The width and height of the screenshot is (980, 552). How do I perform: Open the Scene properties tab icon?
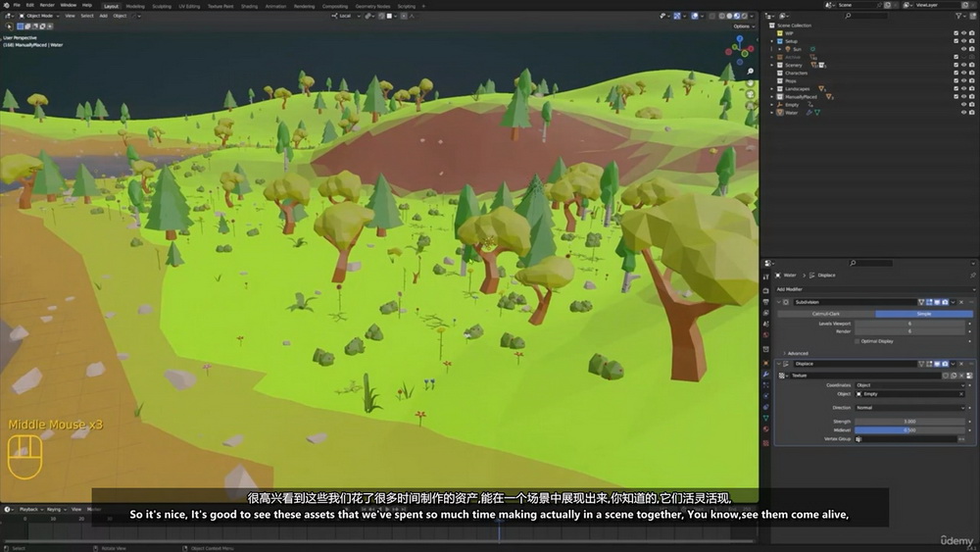(765, 324)
